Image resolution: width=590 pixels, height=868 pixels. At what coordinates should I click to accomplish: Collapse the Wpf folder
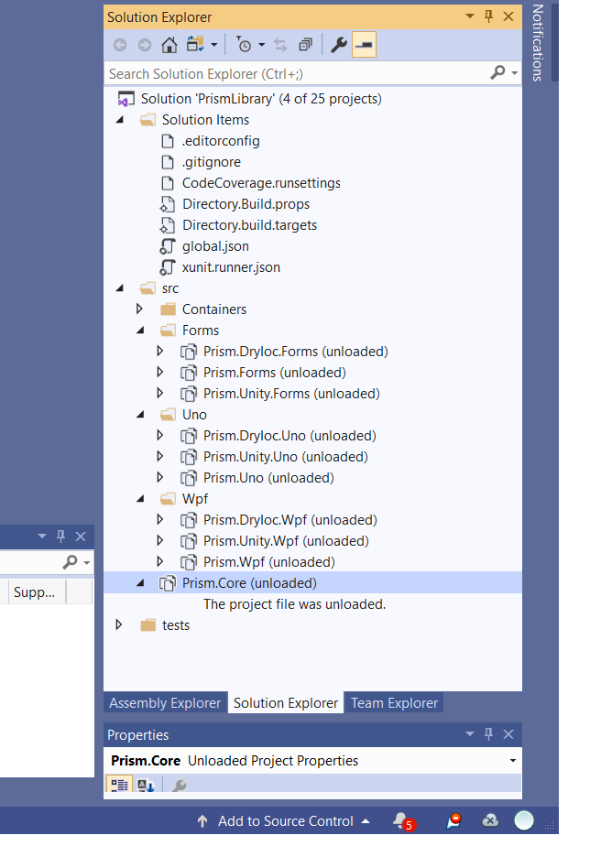(x=140, y=498)
